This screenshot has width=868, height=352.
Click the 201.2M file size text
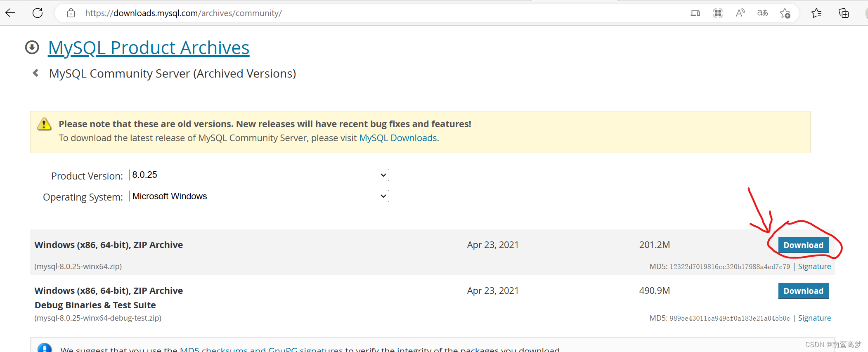(655, 245)
